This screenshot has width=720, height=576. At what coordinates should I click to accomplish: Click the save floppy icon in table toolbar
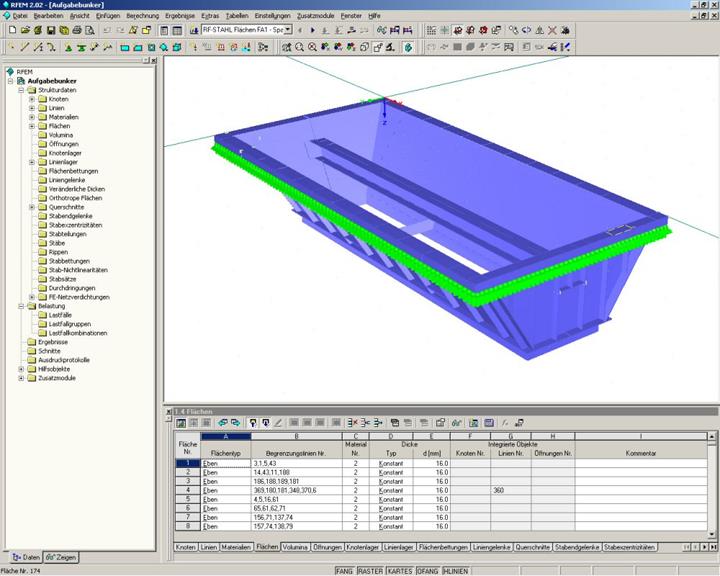(x=489, y=423)
